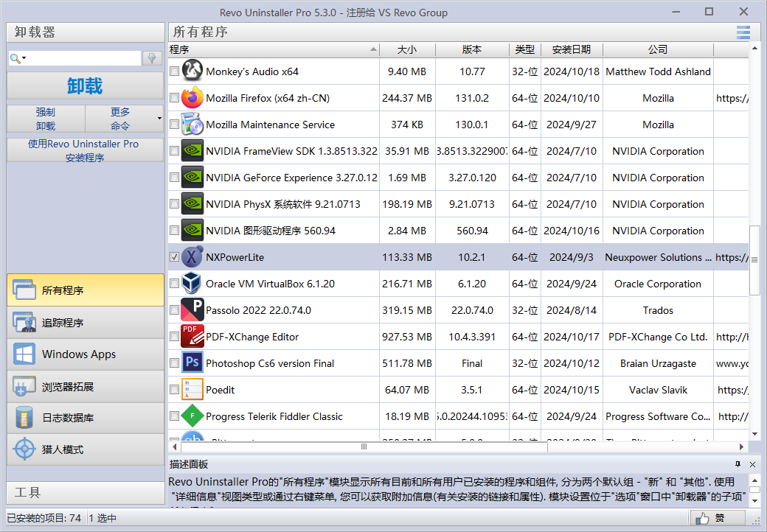This screenshot has height=532, width=767.
Task: Uncheck the NXPowerLite checkbox
Action: (175, 257)
